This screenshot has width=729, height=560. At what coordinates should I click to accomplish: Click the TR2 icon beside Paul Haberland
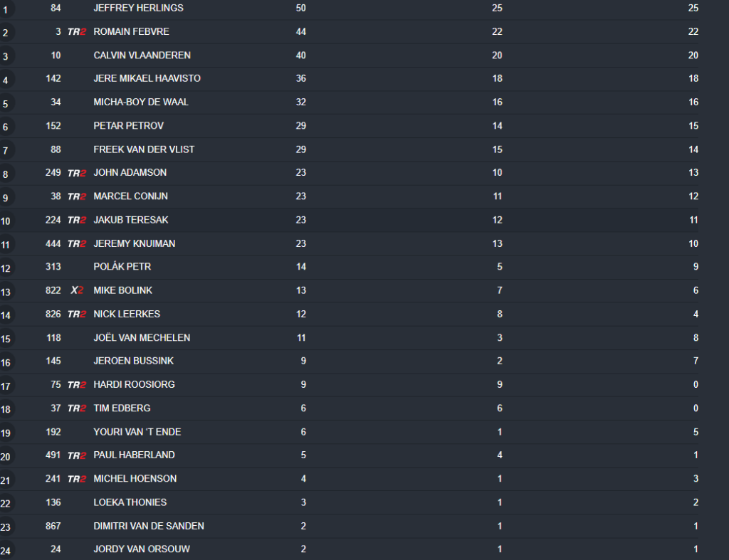77,455
